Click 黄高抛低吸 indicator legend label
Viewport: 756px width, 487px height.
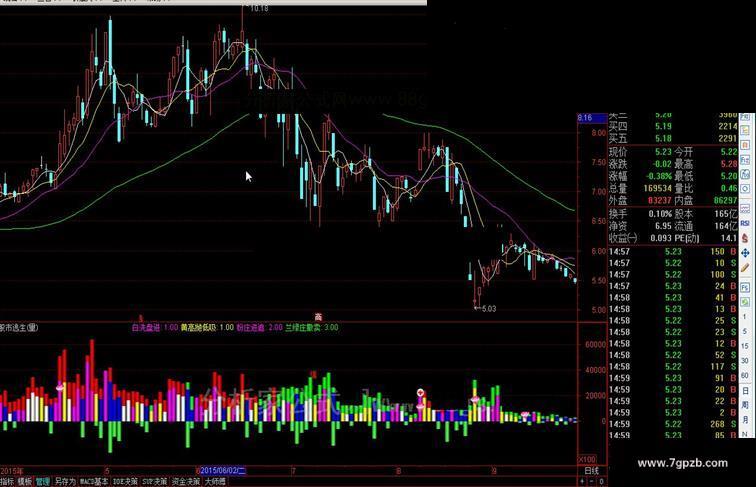coord(199,327)
